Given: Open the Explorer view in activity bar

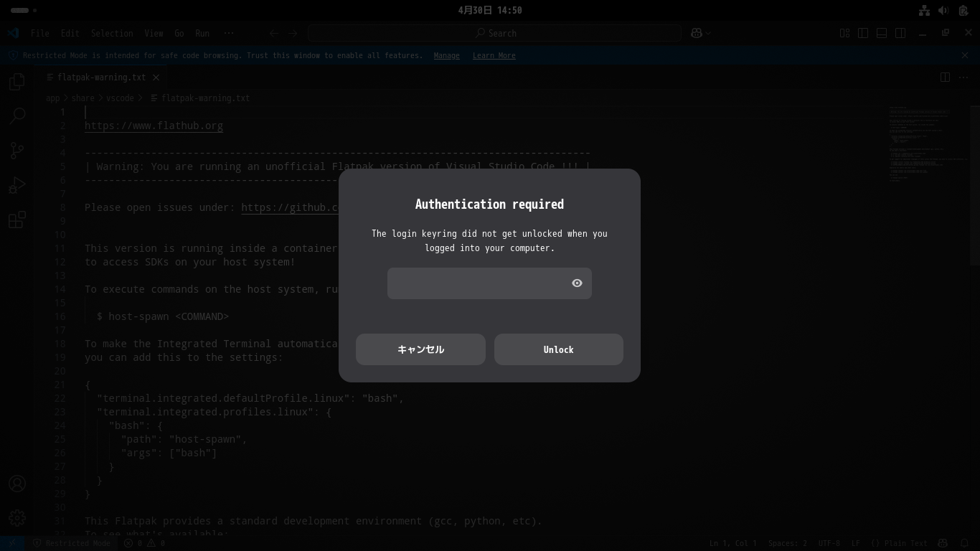Looking at the screenshot, I should click(17, 82).
